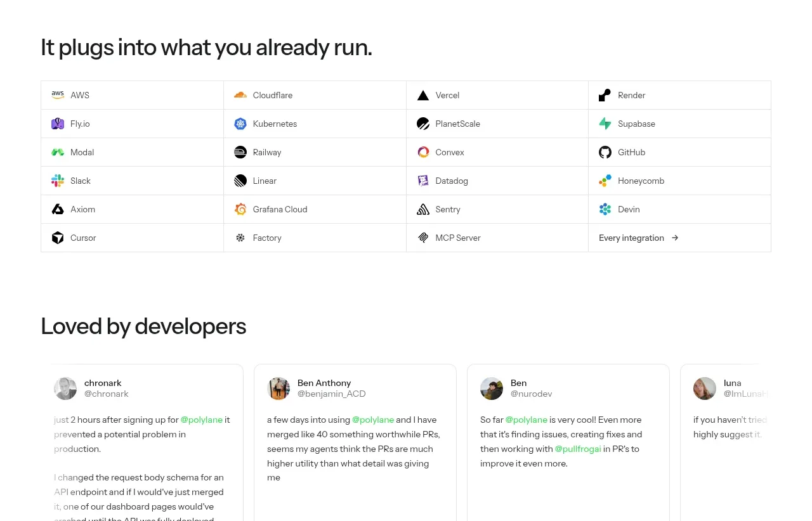The image size is (812, 521).
Task: Click the Sentry logo icon
Action: tap(423, 209)
